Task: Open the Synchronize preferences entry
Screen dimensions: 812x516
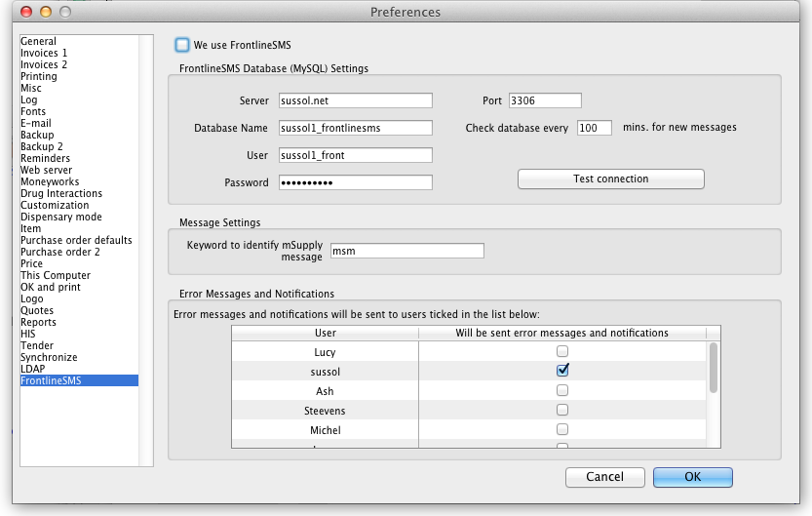Action: (x=49, y=357)
